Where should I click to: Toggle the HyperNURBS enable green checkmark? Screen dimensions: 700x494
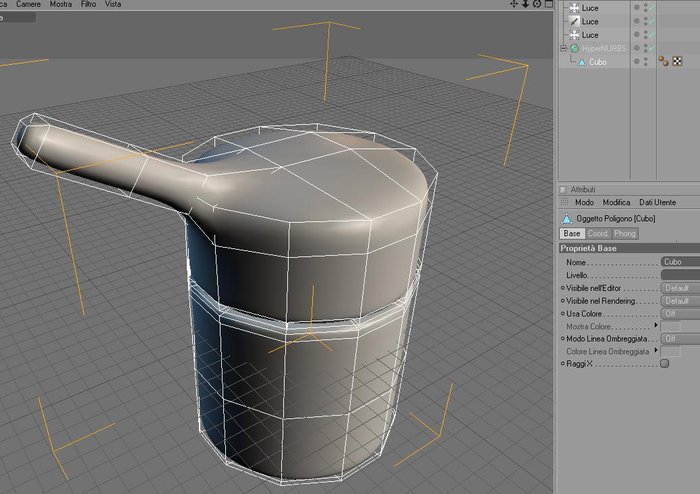[652, 48]
